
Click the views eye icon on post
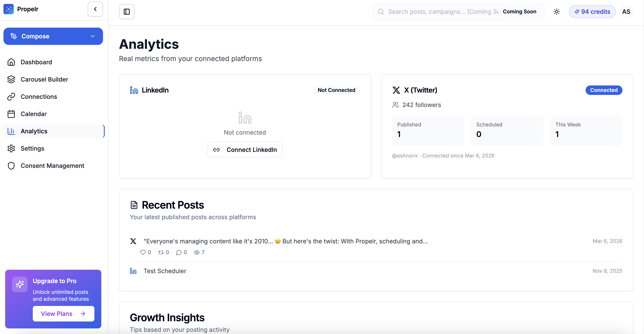pyautogui.click(x=197, y=252)
